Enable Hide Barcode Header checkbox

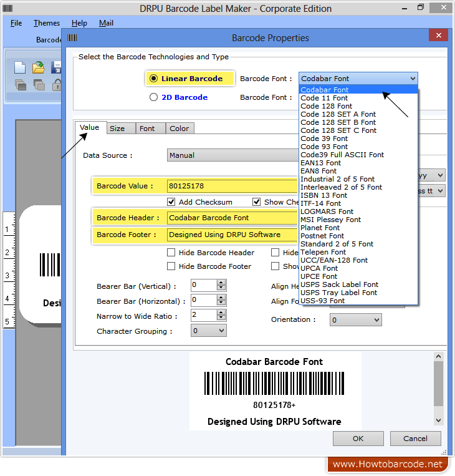point(171,253)
